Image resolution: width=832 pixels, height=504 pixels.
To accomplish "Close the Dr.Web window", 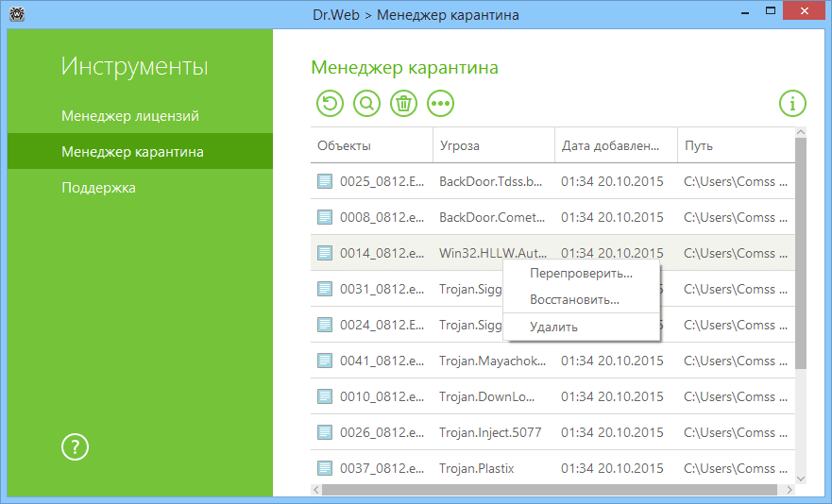I will (805, 10).
